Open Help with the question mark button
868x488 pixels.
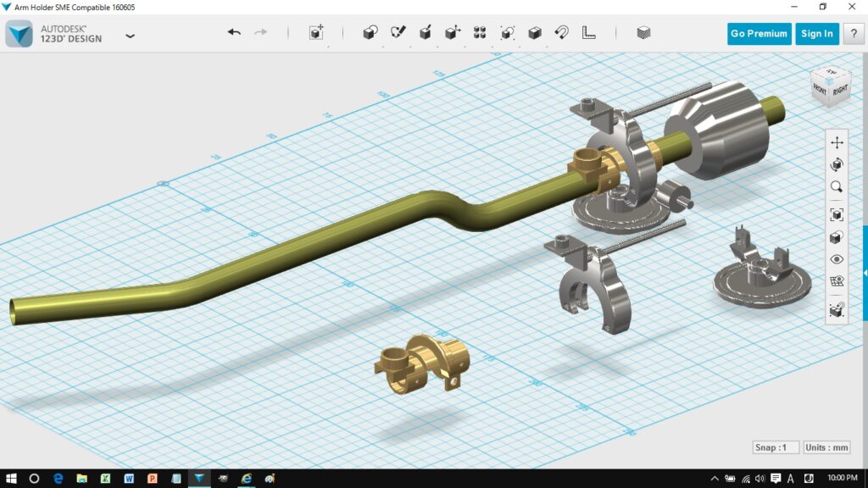point(853,34)
